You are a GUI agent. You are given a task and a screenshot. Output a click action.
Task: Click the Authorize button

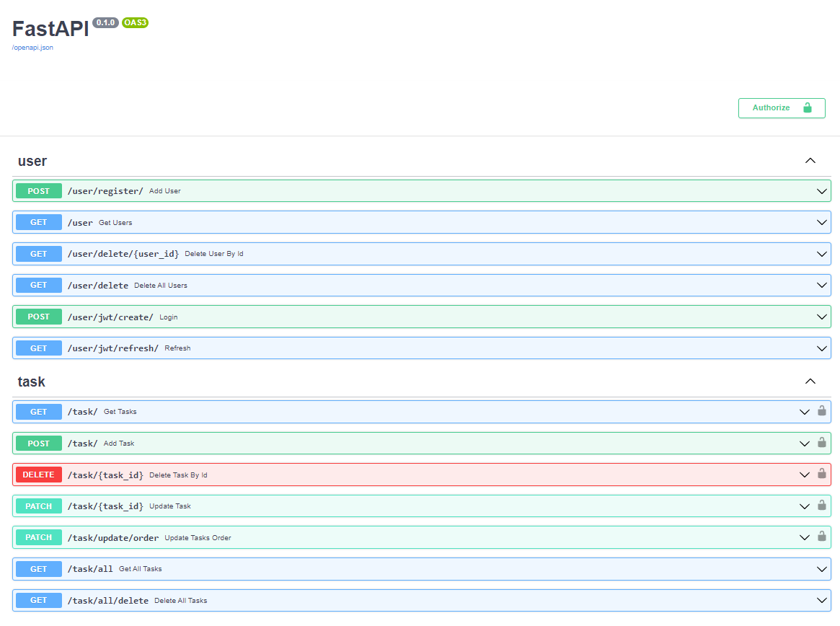click(782, 107)
